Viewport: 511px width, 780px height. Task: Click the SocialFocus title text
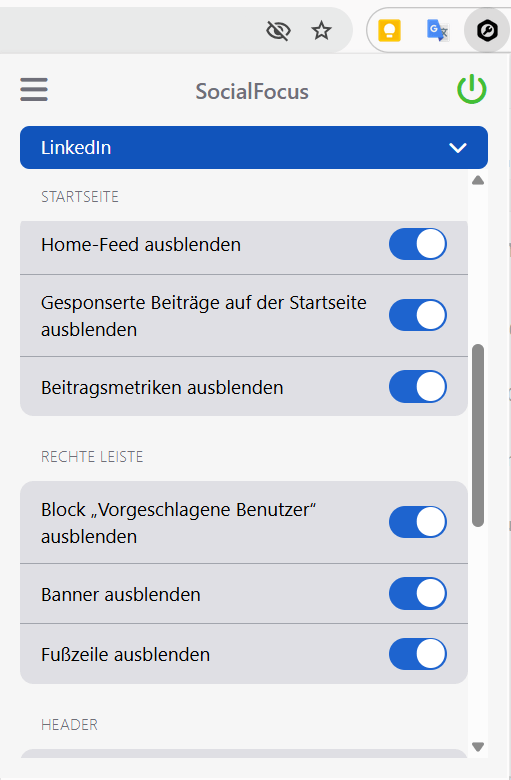pos(252,92)
